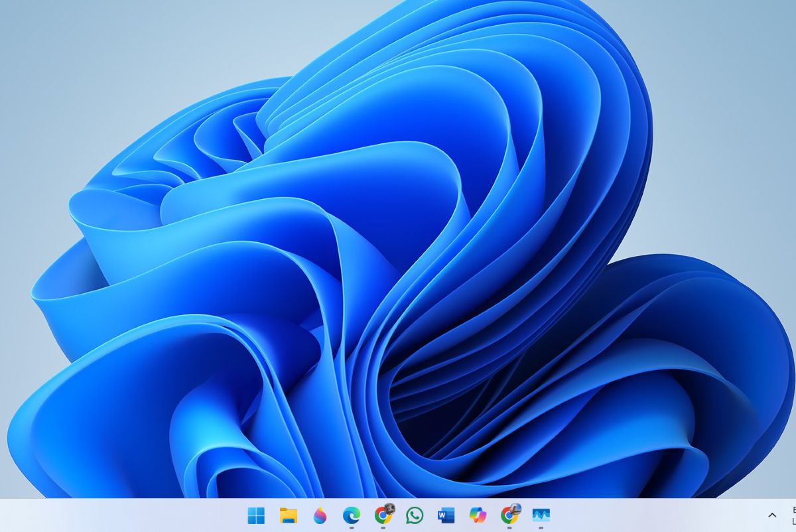The width and height of the screenshot is (796, 532).
Task: Click the running indicator under the Edge icon
Action: 352,528
